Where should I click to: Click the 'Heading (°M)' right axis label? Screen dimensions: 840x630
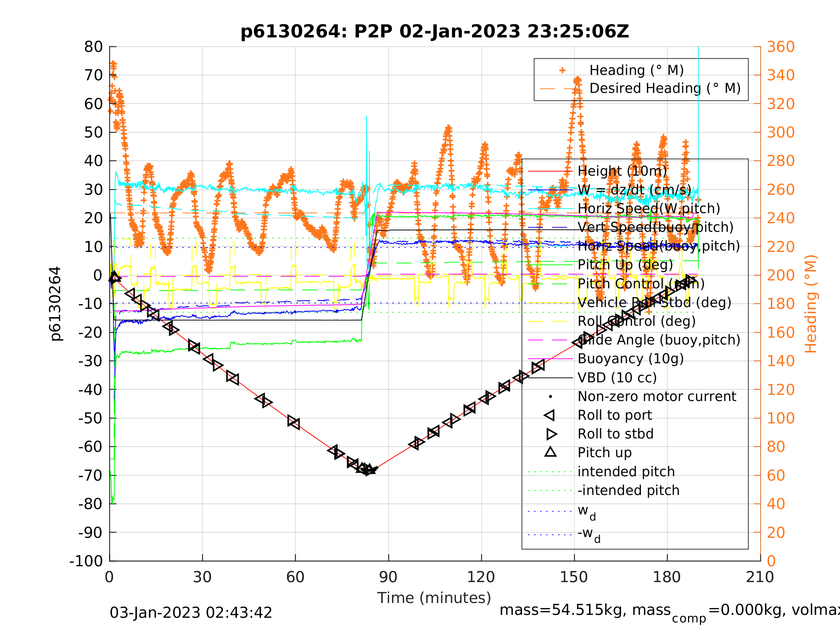point(811,304)
